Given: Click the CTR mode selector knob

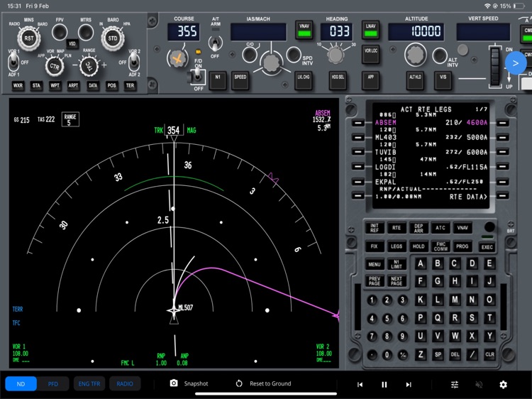Looking at the screenshot, I should pos(55,66).
